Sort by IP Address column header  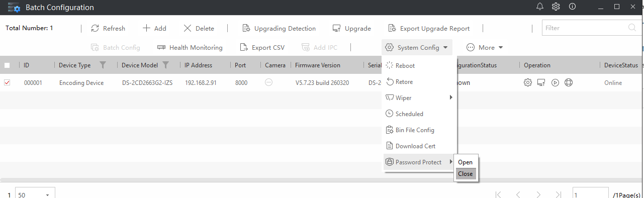(199, 65)
